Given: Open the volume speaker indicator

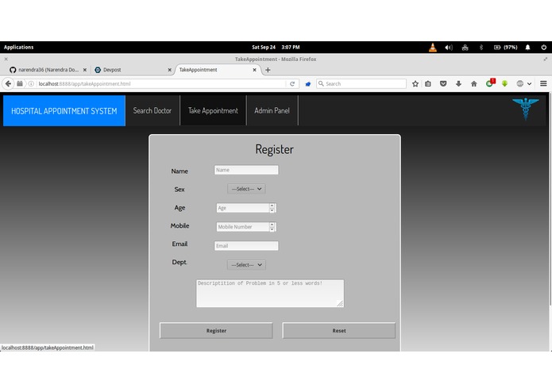Looking at the screenshot, I should click(449, 48).
